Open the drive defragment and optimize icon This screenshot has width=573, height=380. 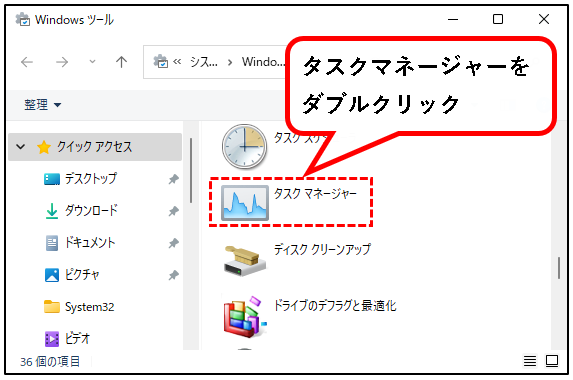(x=244, y=316)
